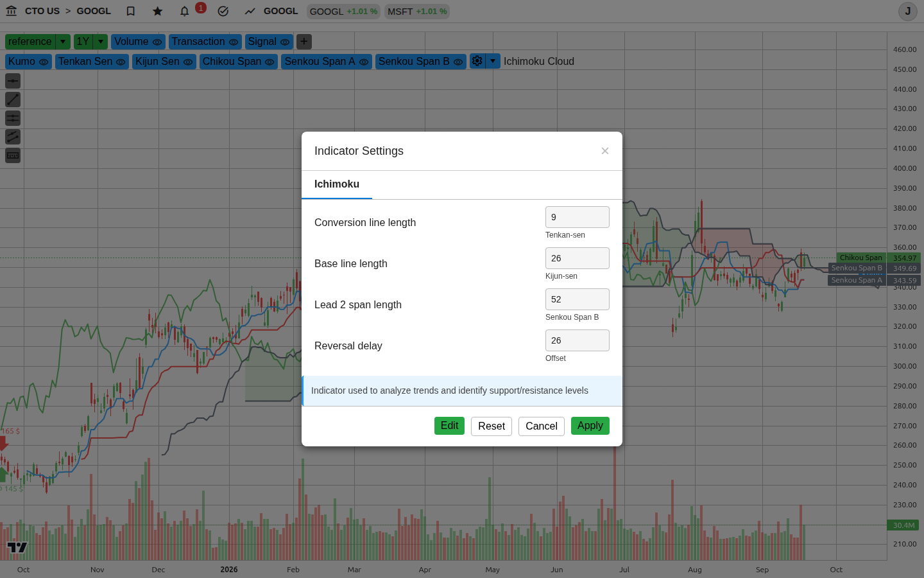Click the GOOGL +1.01% ticker tab
Image resolution: width=924 pixels, height=578 pixels.
[343, 12]
